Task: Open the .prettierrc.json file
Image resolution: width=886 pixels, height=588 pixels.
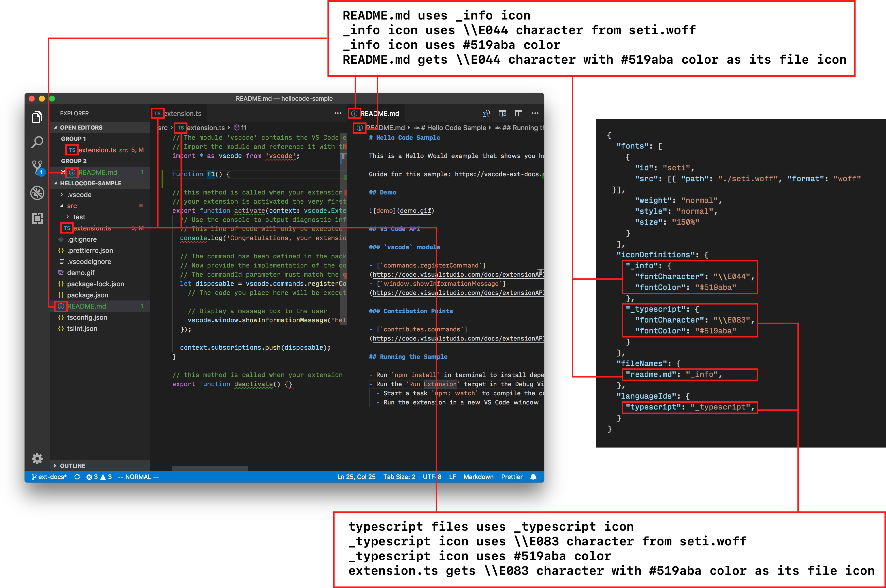Action: (100, 251)
